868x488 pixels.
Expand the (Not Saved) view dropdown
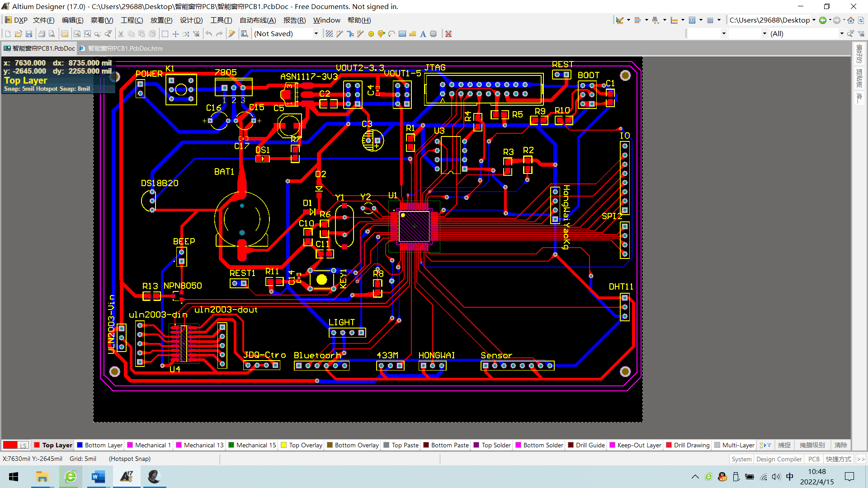pyautogui.click(x=316, y=34)
